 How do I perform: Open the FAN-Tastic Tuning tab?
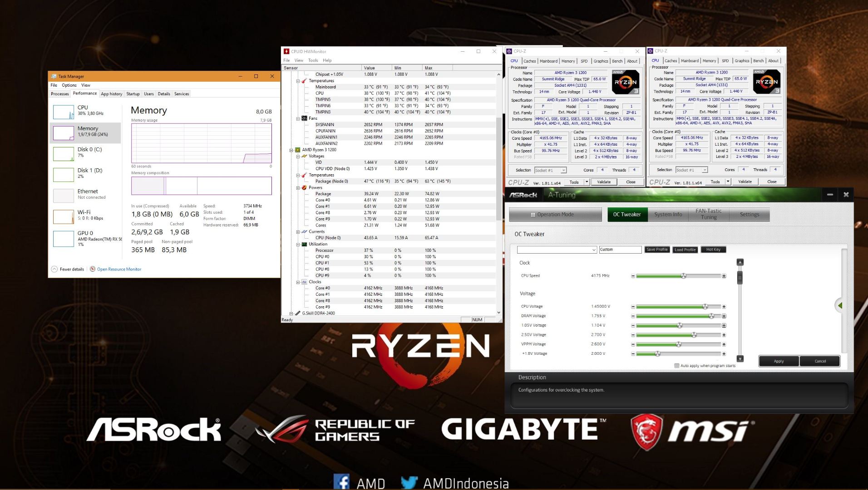coord(708,214)
